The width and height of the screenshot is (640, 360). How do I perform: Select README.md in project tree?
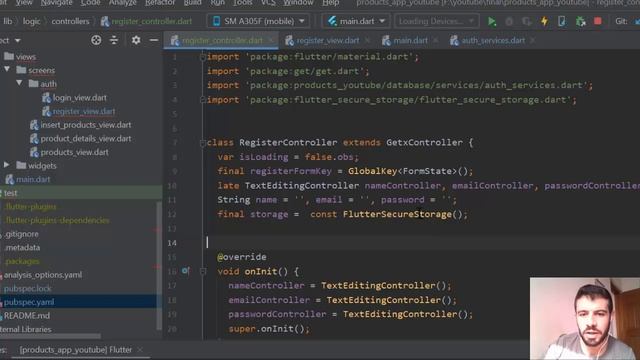[x=26, y=316]
